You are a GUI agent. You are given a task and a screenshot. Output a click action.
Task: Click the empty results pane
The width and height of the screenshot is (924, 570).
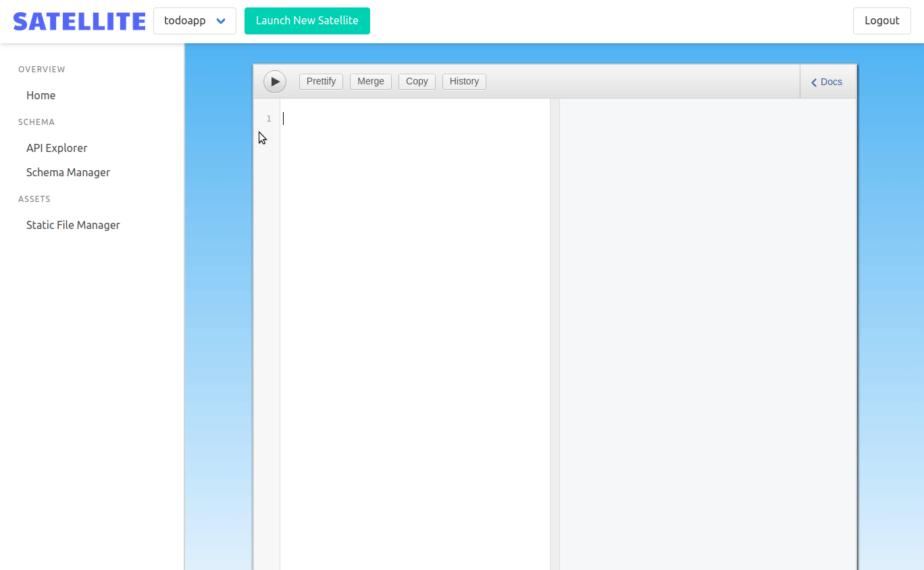[708, 334]
